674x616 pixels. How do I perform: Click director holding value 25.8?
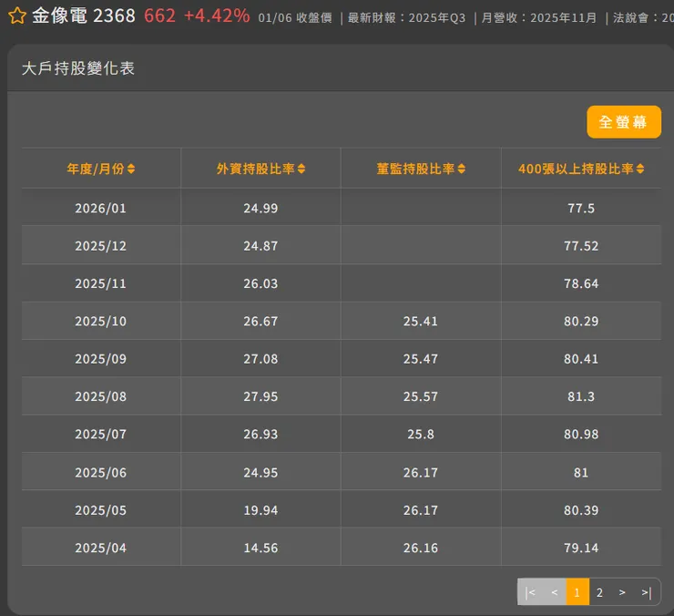click(421, 435)
